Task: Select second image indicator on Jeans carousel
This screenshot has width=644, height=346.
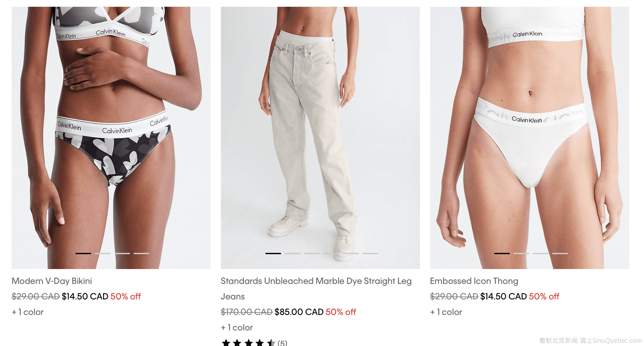Action: (x=293, y=254)
